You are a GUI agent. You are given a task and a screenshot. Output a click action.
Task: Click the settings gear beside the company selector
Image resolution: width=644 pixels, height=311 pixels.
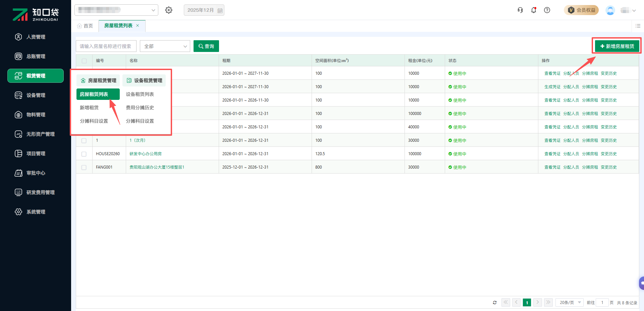click(169, 10)
